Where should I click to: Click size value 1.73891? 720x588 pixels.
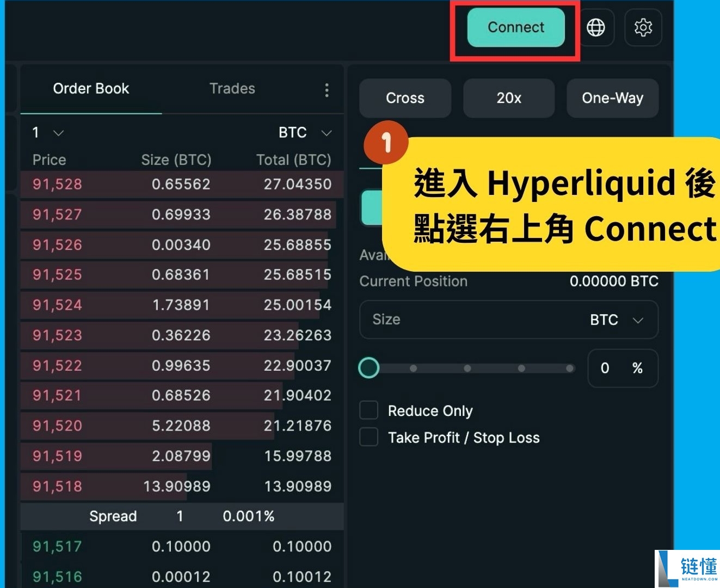(181, 305)
